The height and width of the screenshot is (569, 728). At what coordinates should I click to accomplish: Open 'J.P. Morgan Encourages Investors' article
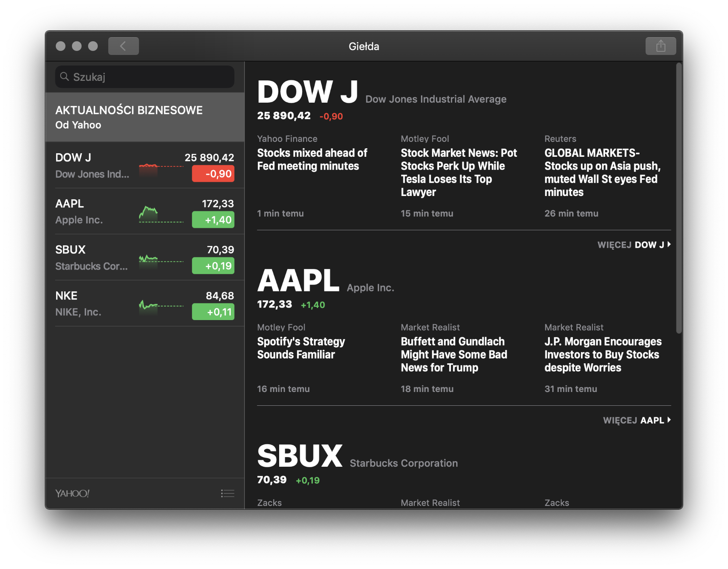603,354
